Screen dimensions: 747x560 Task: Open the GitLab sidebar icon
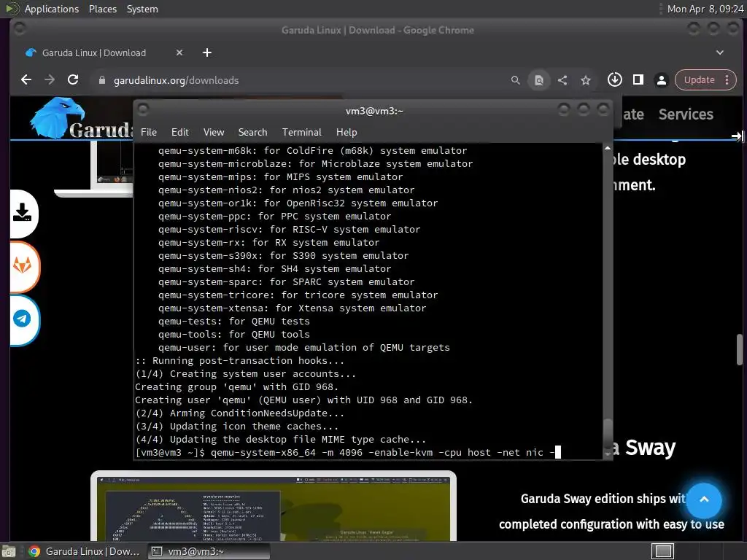tap(23, 265)
